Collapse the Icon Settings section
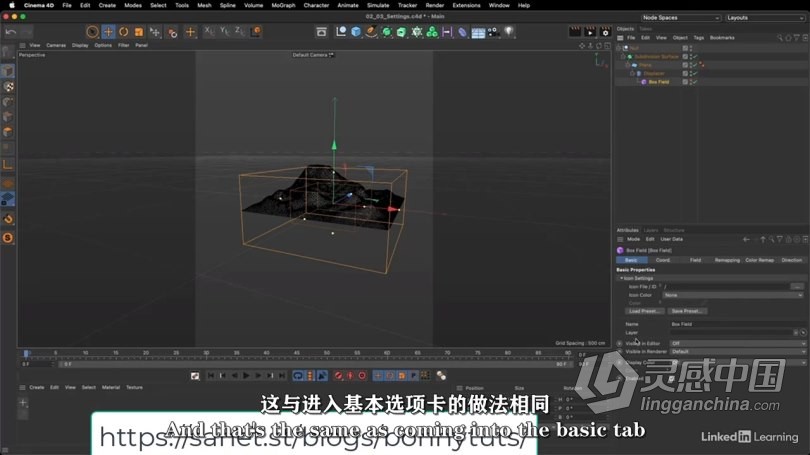 [x=621, y=278]
